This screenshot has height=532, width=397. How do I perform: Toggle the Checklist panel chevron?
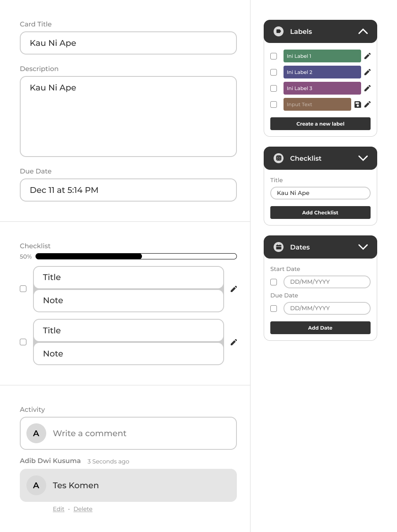pos(363,158)
